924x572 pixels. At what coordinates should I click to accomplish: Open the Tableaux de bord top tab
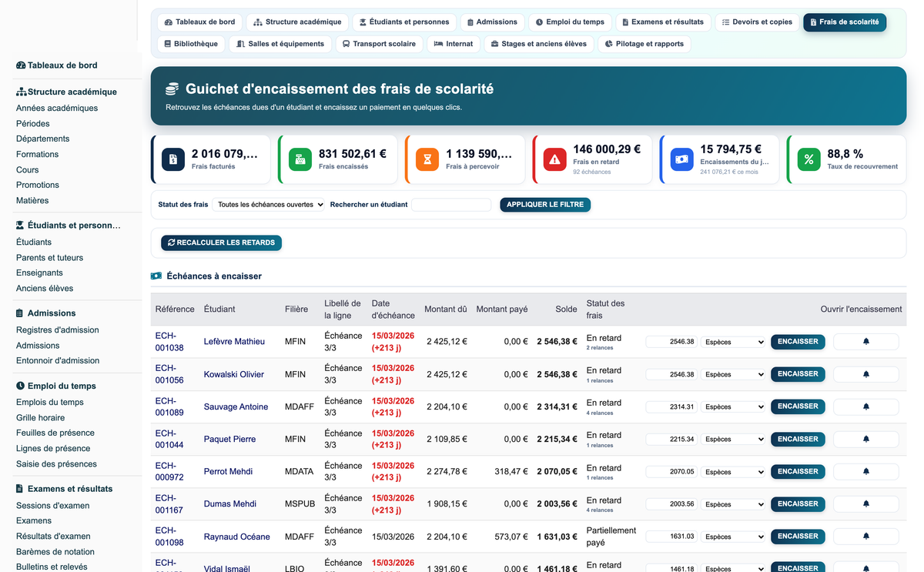click(199, 22)
